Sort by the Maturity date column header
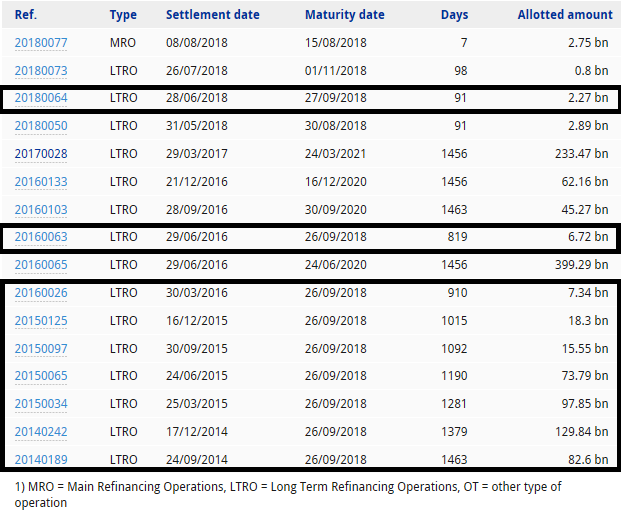This screenshot has height=515, width=621. (x=345, y=15)
